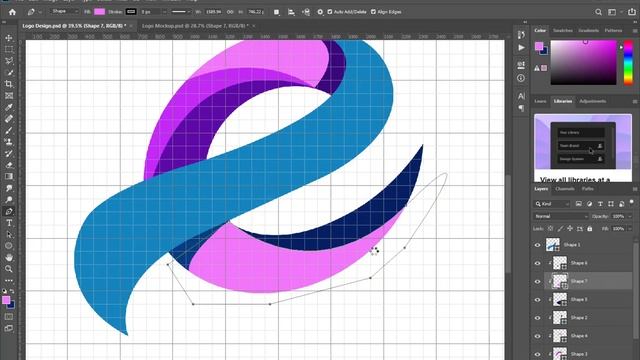Image resolution: width=640 pixels, height=360 pixels.
Task: Click the Home icon in options bar
Action: click(12, 12)
